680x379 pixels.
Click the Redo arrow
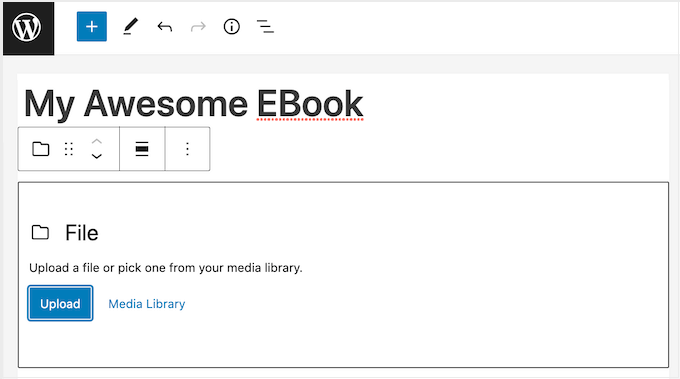[x=198, y=27]
